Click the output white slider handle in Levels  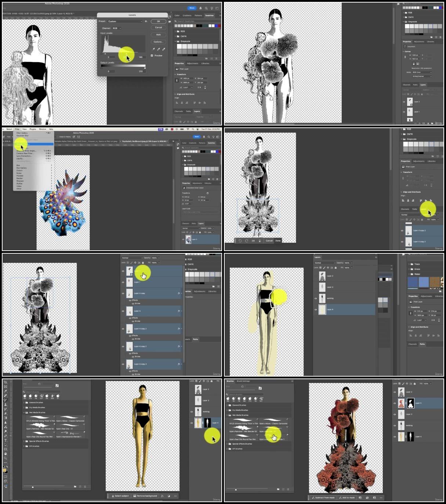(x=145, y=68)
